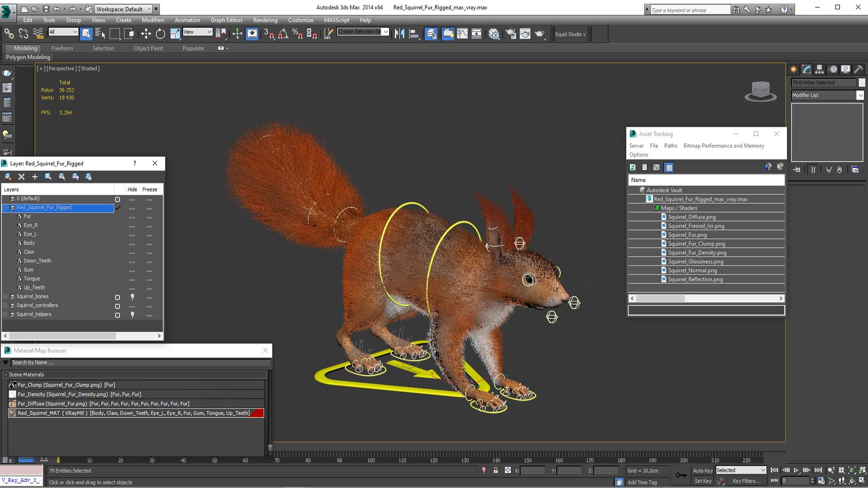Open Paths menu in Asset Tracking
The width and height of the screenshot is (868, 488).
(x=670, y=145)
